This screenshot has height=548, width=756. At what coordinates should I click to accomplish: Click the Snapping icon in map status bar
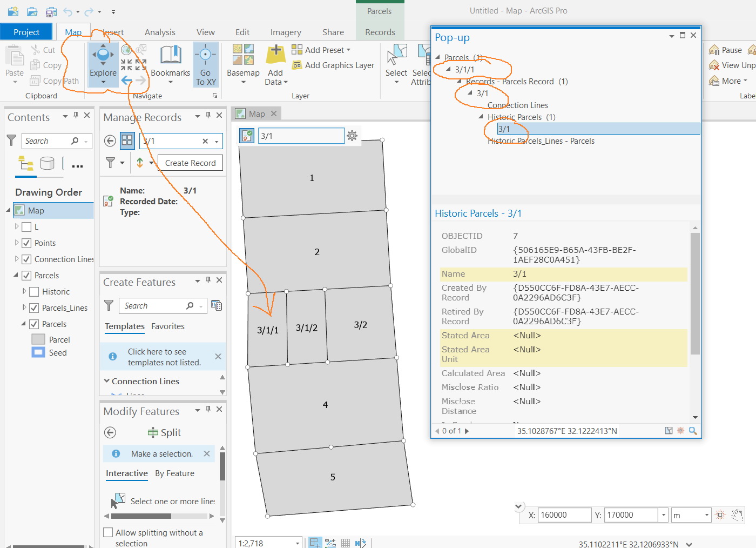tap(315, 543)
